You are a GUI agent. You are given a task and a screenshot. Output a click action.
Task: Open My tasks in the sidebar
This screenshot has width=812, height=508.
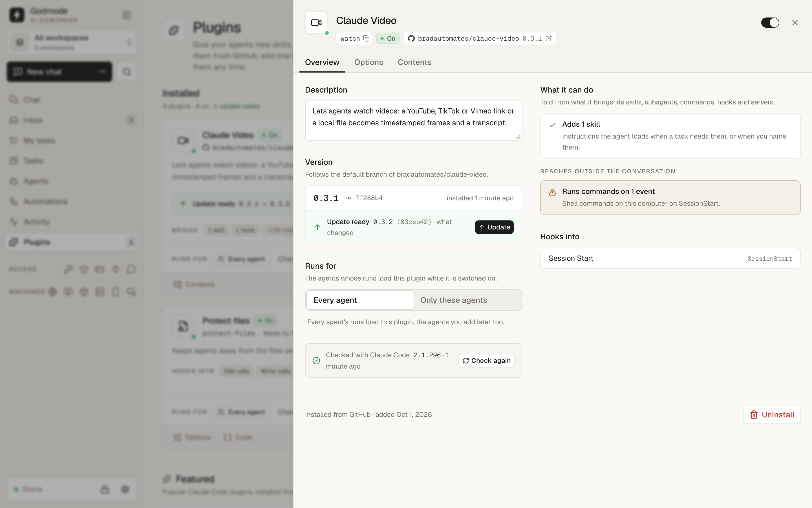coord(72,141)
